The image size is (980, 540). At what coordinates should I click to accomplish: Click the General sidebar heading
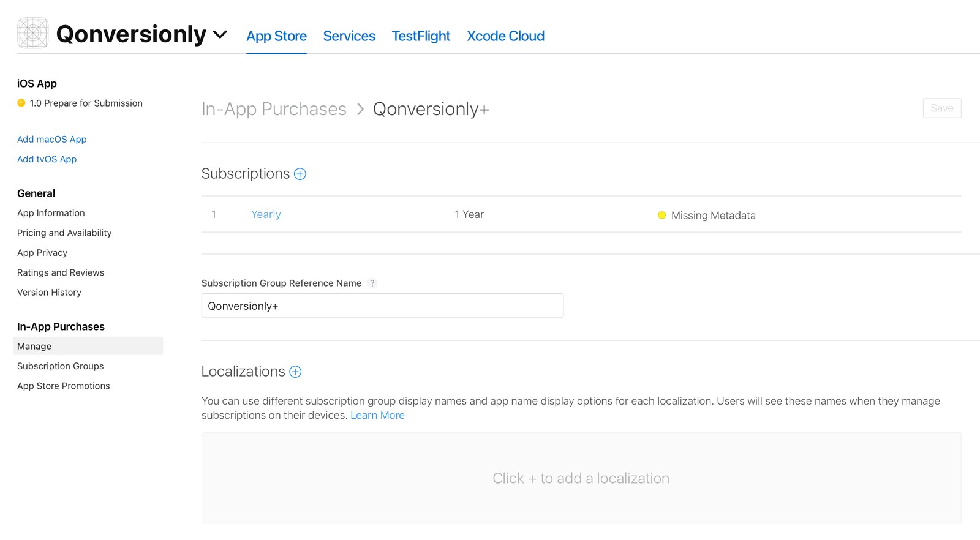pos(36,193)
